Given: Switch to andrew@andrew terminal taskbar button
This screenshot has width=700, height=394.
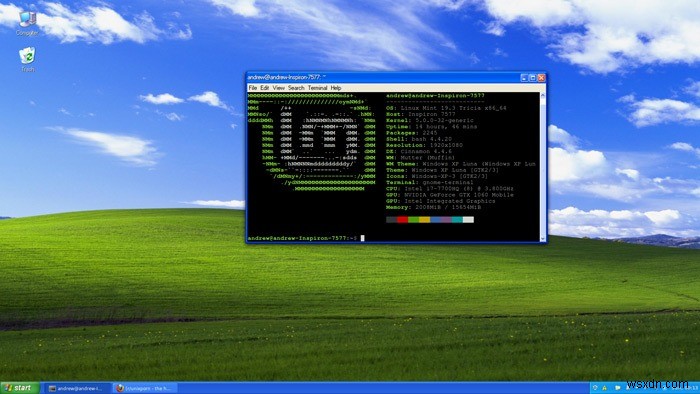Looking at the screenshot, I should coord(77,388).
